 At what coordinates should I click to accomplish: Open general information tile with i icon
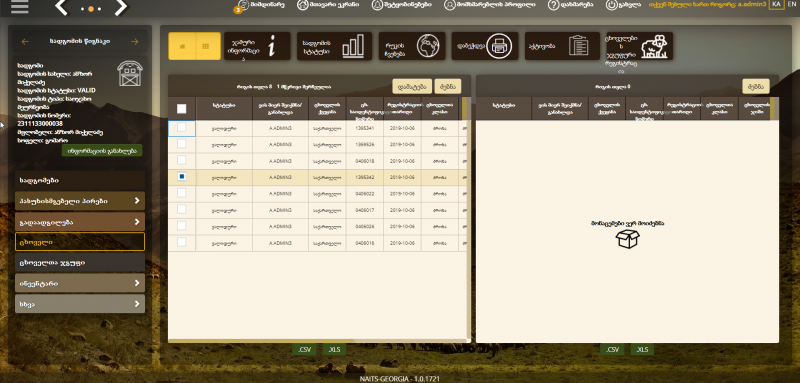[257, 46]
